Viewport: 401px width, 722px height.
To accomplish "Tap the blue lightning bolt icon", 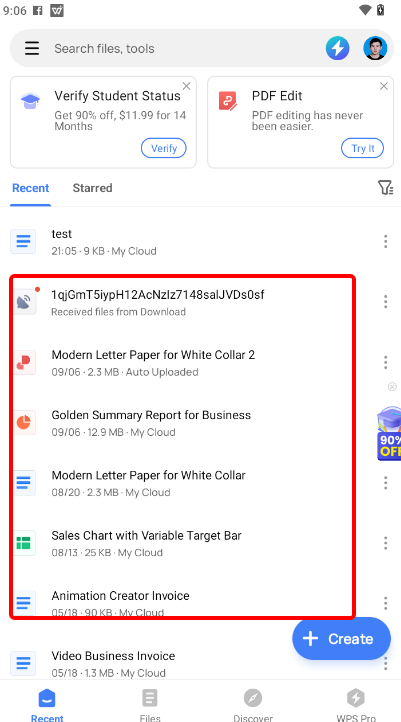I will pos(337,48).
